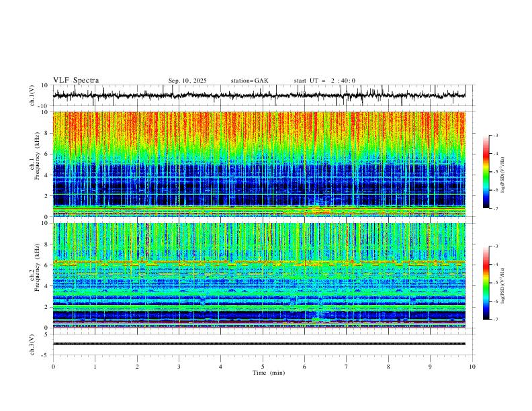Viewport: 532px width, 411px height.
Task: Select the date text "Sep. 10, 2025"
Action: pos(187,81)
